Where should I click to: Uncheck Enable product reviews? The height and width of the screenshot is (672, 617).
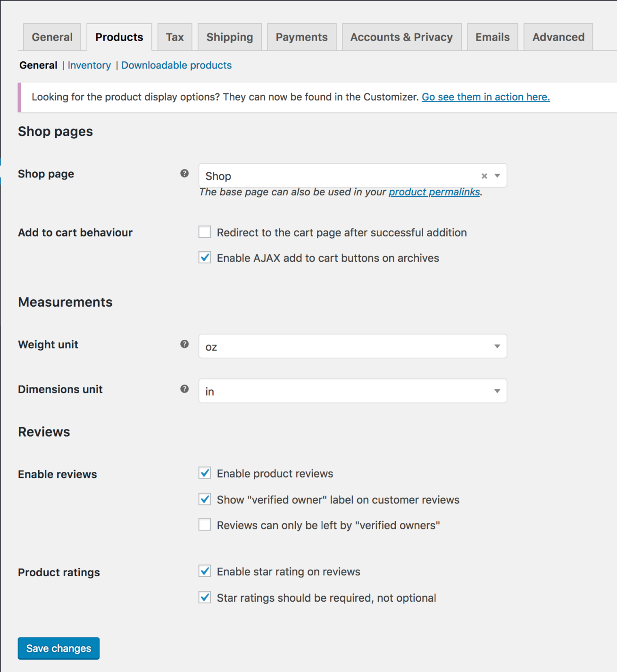tap(204, 473)
